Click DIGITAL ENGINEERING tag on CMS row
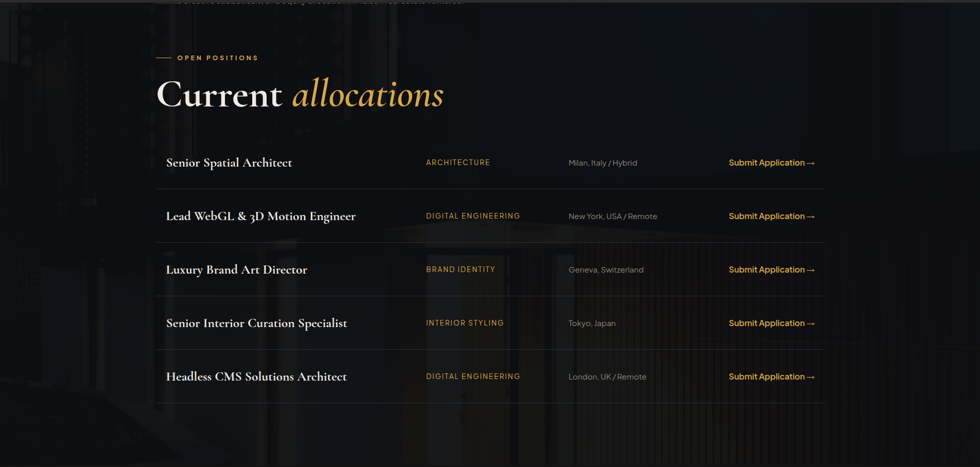The image size is (980, 467). 473,376
